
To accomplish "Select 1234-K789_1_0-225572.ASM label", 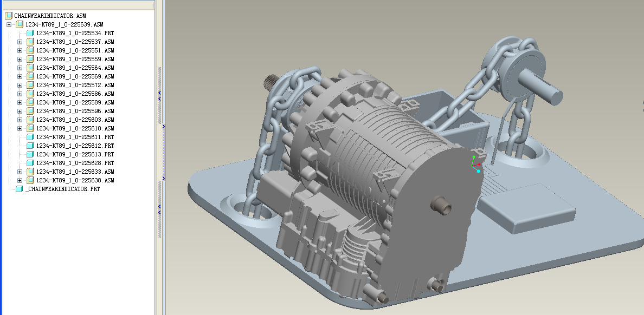I will 75,86.
